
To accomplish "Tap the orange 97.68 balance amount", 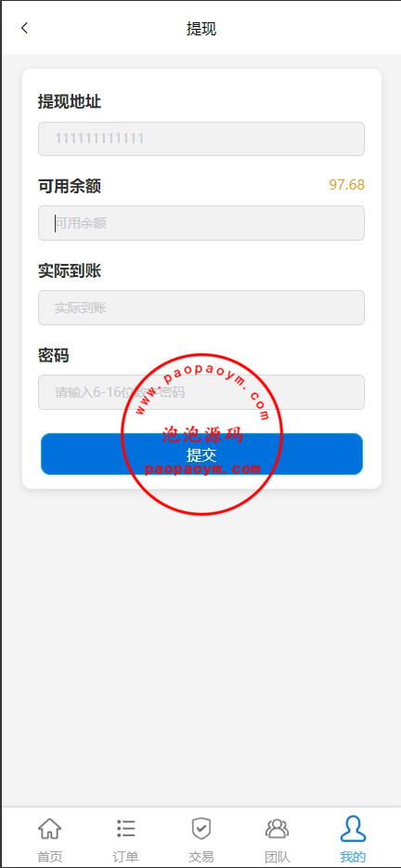I will [x=347, y=185].
